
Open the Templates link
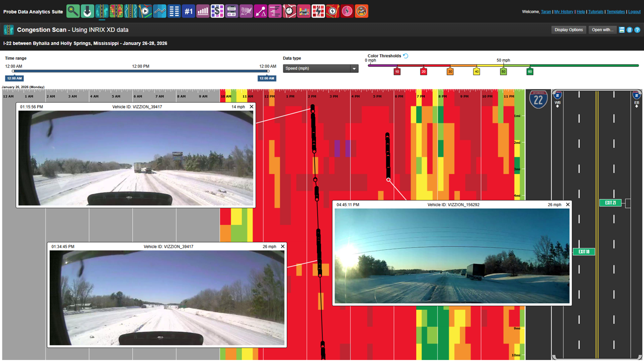click(x=615, y=12)
